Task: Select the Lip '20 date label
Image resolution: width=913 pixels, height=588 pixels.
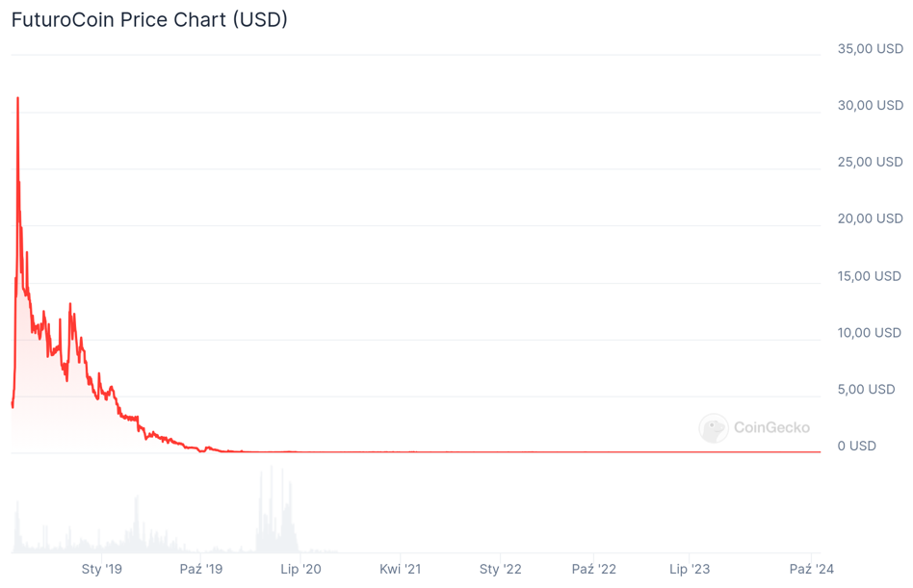Action: click(300, 569)
